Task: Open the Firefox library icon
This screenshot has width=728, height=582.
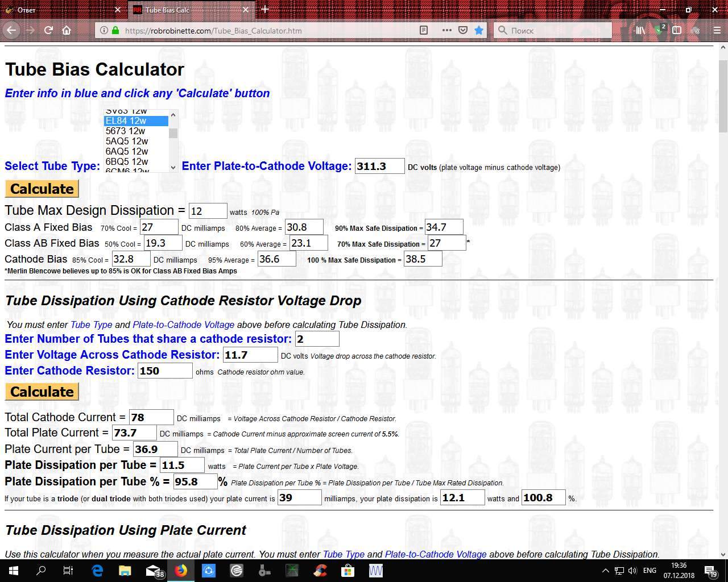Action: tap(640, 30)
